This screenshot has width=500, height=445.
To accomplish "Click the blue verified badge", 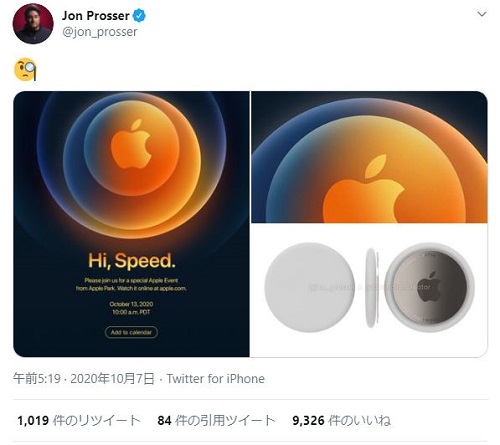I will [139, 16].
